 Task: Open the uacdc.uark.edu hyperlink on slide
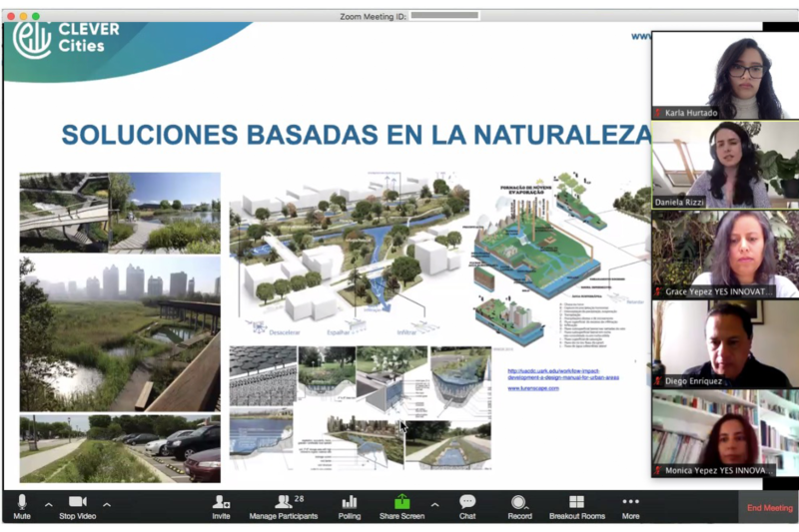[563, 374]
